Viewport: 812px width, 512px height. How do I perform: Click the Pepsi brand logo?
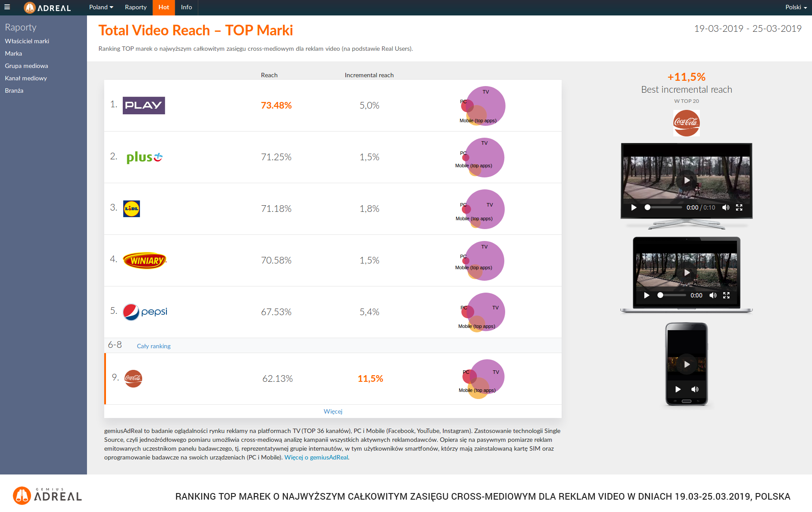click(145, 312)
